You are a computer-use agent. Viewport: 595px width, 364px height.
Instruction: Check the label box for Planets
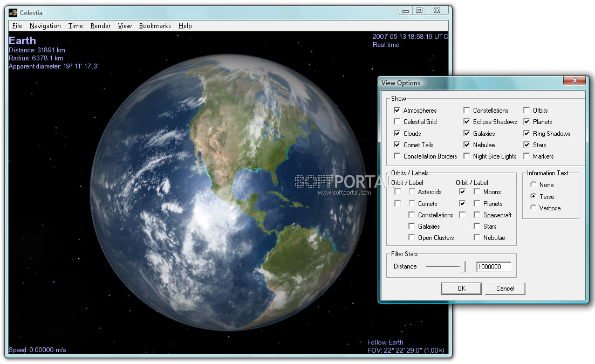click(x=477, y=204)
